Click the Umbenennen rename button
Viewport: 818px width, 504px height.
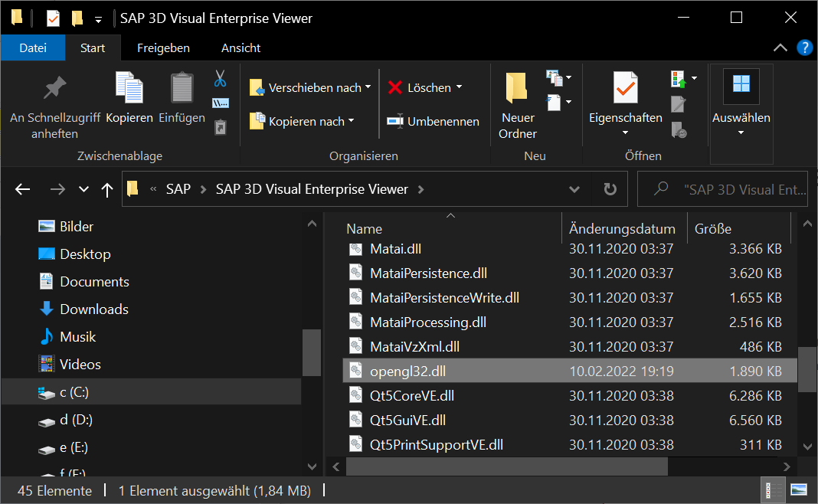[433, 121]
